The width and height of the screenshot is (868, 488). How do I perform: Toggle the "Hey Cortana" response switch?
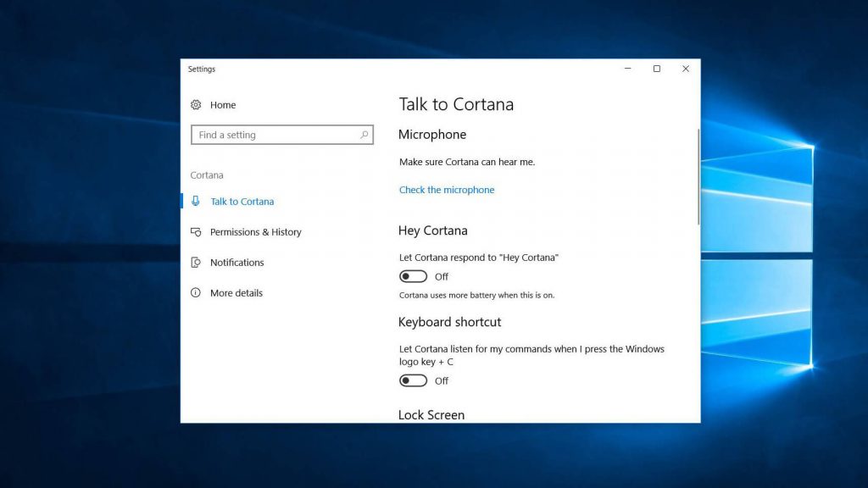click(x=413, y=276)
